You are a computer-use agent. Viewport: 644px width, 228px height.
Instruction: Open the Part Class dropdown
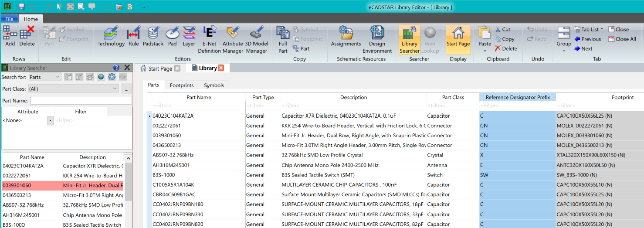point(74,88)
